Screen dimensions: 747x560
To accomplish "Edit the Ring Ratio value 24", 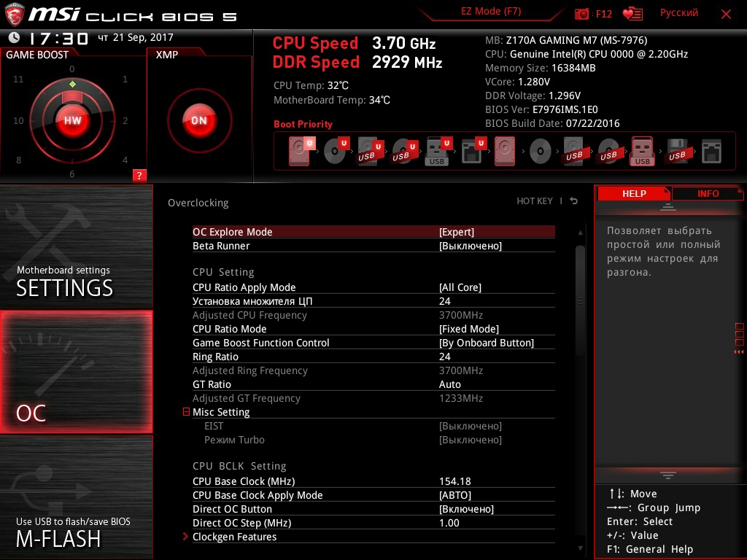I will pyautogui.click(x=445, y=357).
